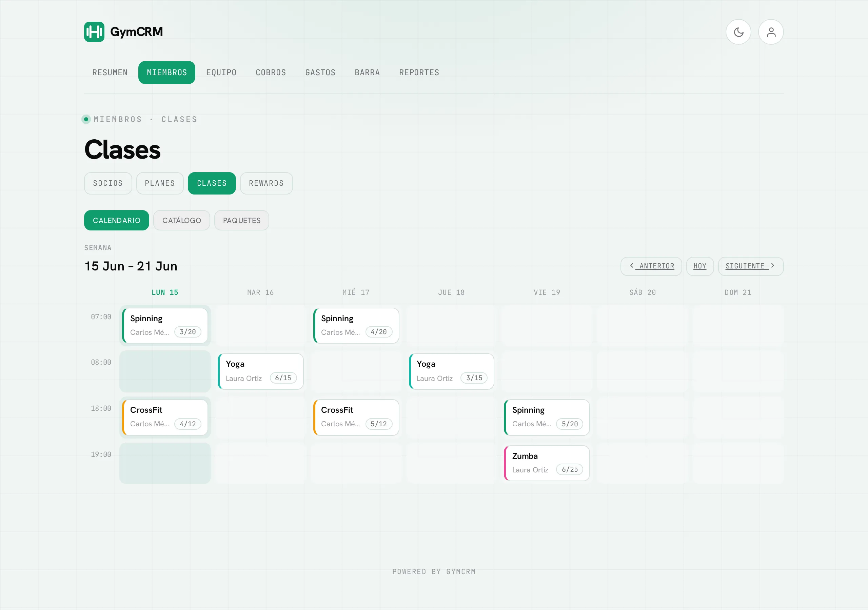Open the Resumen tab
The image size is (868, 610).
110,73
